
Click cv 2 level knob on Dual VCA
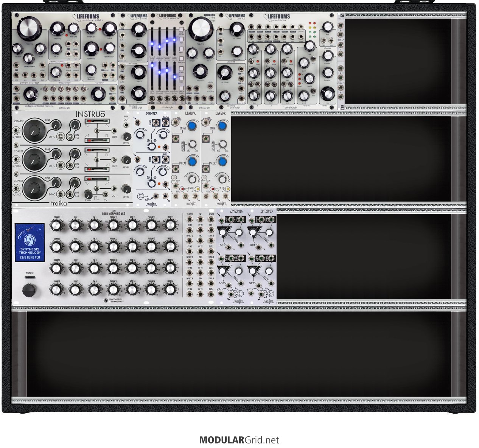click(x=225, y=73)
